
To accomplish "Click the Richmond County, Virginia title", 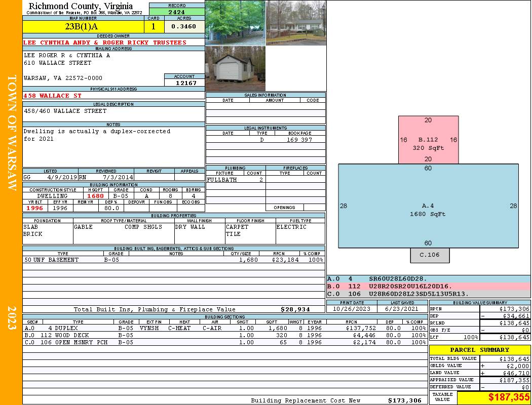I will click(x=81, y=6).
